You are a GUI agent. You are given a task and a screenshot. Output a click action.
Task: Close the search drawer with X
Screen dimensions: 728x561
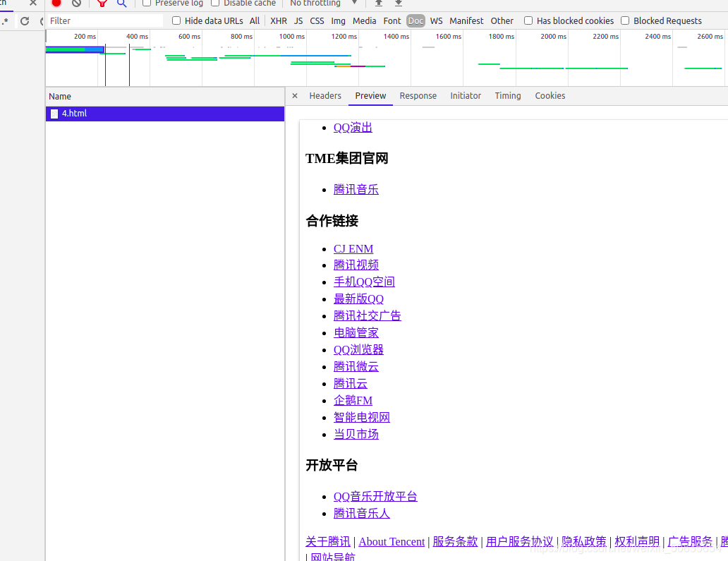point(33,3)
